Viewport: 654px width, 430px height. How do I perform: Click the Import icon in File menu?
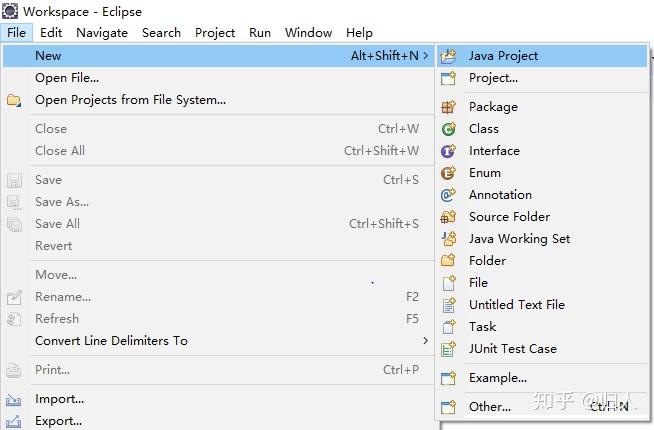tap(13, 400)
